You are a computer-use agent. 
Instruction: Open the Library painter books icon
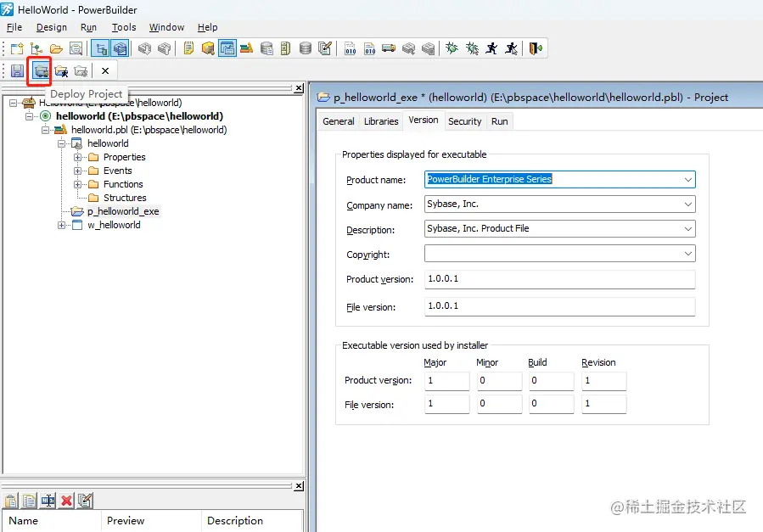[247, 48]
